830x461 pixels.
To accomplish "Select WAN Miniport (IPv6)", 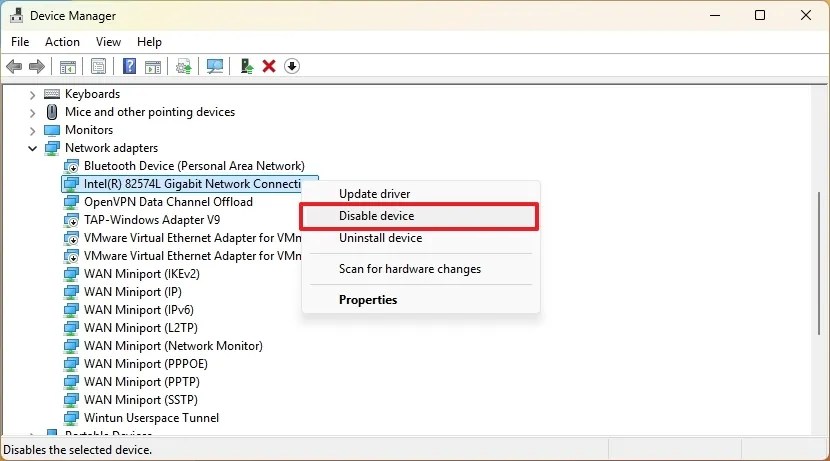I will tap(139, 310).
